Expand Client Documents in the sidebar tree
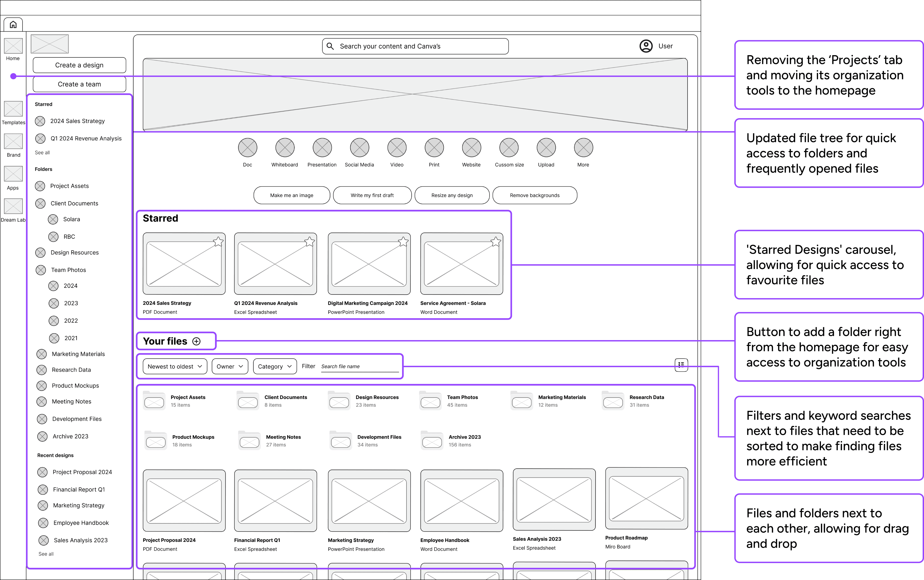Image resolution: width=924 pixels, height=580 pixels. pyautogui.click(x=67, y=203)
